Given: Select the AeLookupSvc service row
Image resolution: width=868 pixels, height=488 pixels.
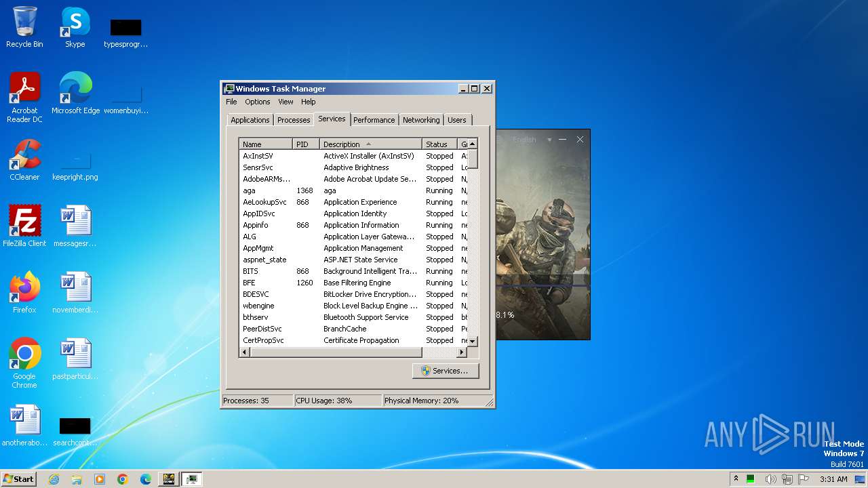Looking at the screenshot, I should [x=353, y=202].
